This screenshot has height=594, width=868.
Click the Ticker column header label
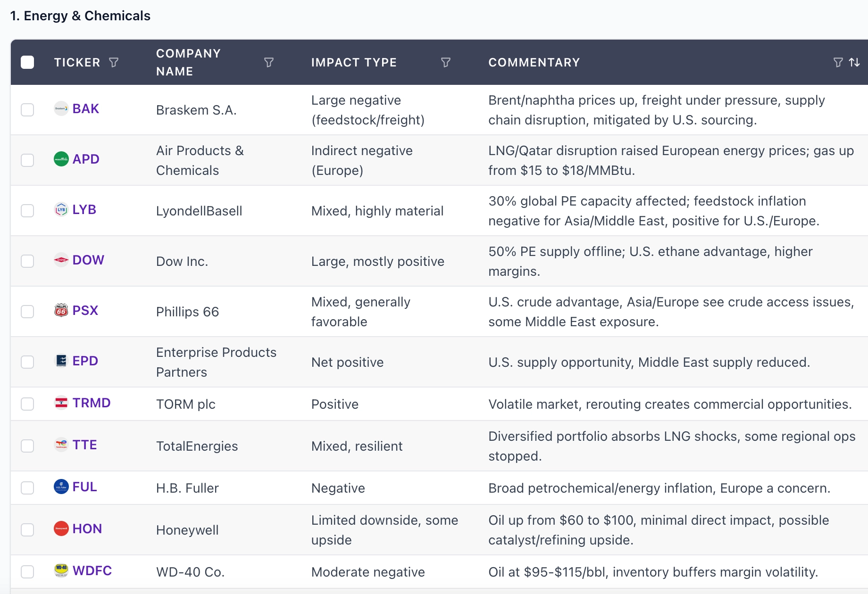pos(77,62)
